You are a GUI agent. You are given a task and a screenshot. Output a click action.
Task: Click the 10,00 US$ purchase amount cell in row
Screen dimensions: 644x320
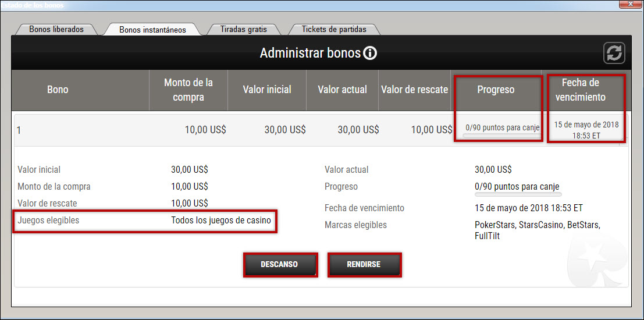coord(205,130)
